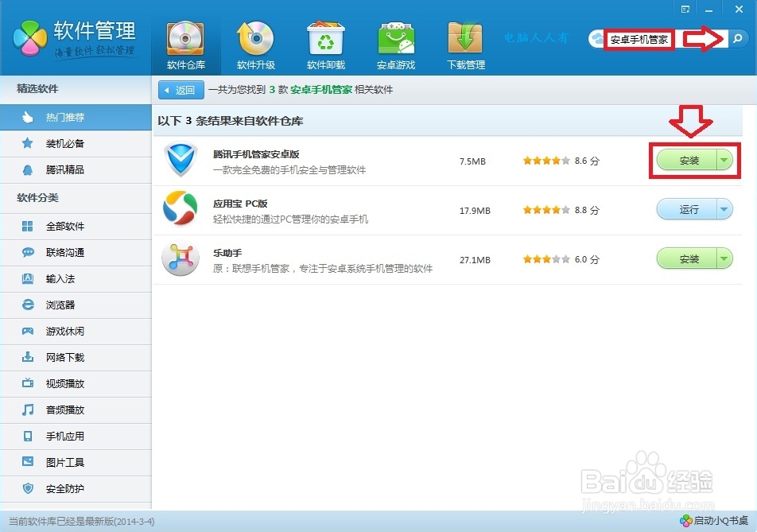Viewport: 757px width, 532px height.
Task: Open 乐助手 title link
Action: point(227,253)
